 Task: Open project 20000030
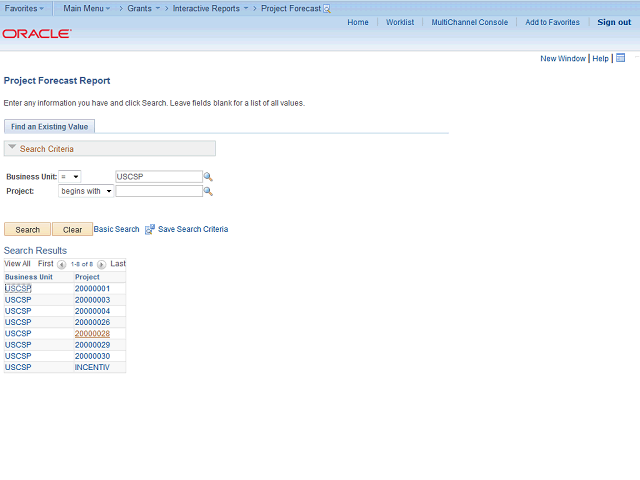[92, 356]
